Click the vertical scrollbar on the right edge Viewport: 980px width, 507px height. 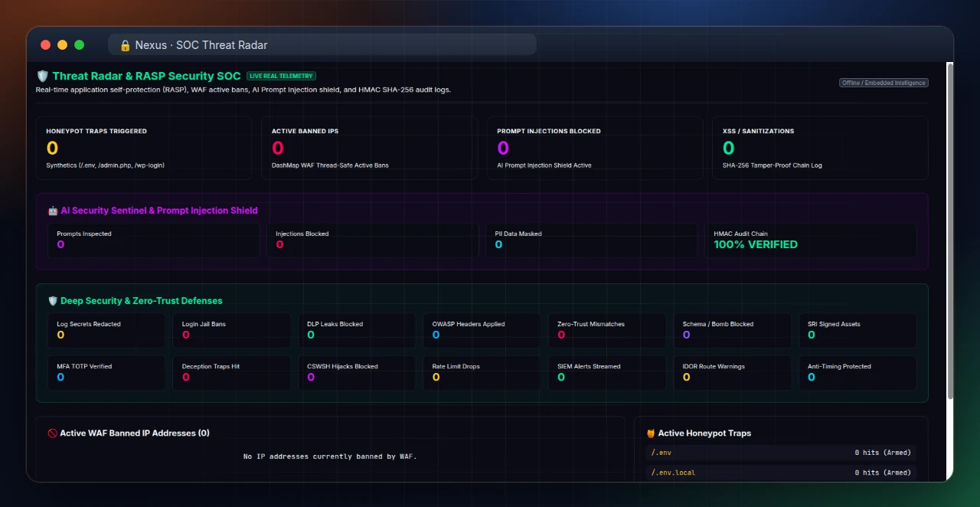coord(950,231)
